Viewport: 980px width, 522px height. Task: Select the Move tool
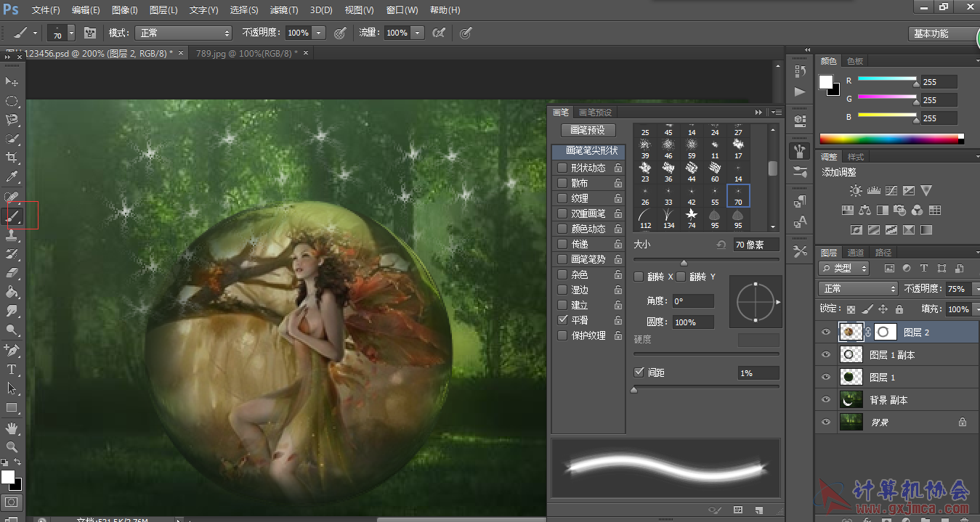click(12, 81)
